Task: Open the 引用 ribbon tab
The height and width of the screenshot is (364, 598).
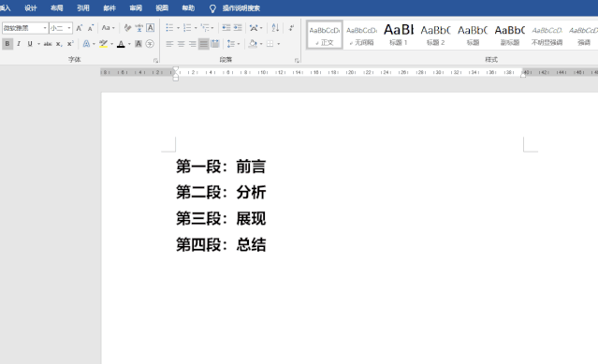Action: 83,8
